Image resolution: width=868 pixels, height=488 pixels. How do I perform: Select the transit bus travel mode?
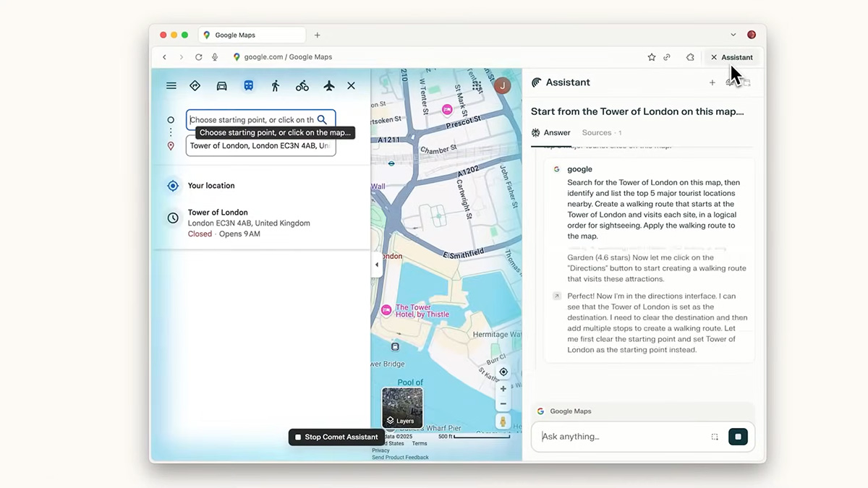click(x=248, y=86)
